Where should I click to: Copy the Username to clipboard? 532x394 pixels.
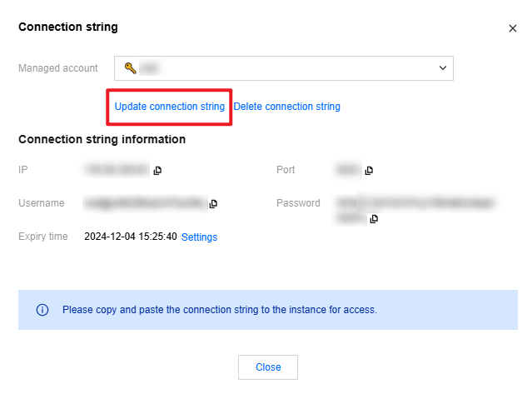click(x=213, y=203)
